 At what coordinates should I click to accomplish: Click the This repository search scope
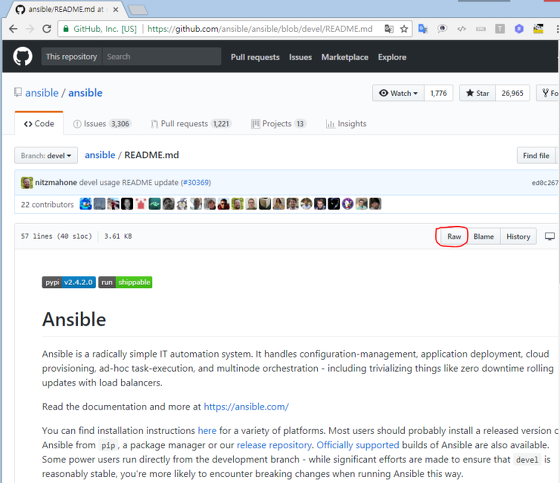point(72,57)
